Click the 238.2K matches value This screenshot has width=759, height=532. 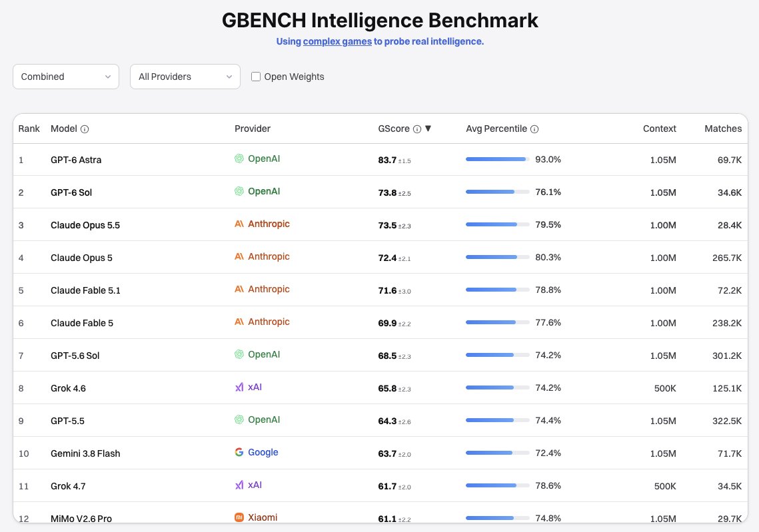tap(726, 323)
